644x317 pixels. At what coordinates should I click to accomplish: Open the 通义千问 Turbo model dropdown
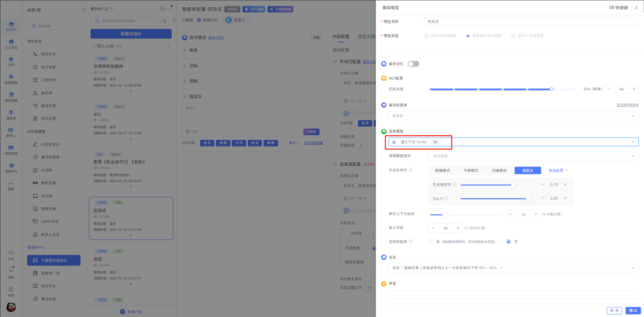click(513, 142)
